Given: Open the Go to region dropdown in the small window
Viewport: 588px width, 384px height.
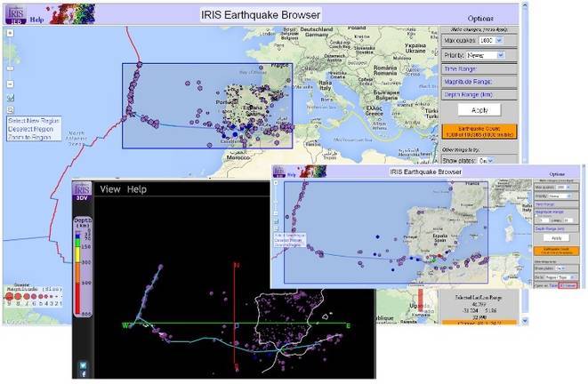Looking at the screenshot, I should pyautogui.click(x=560, y=277).
